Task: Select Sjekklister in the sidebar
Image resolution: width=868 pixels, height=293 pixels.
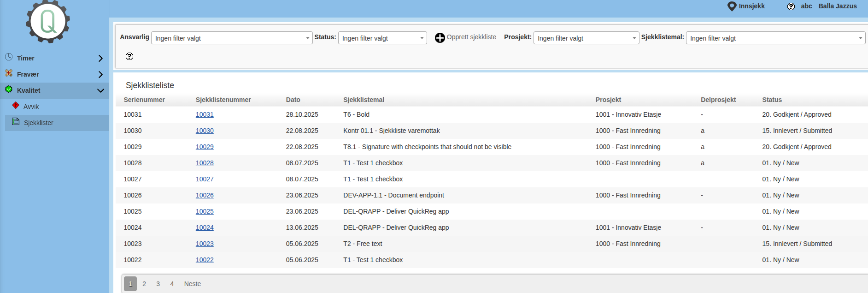Action: (x=38, y=123)
